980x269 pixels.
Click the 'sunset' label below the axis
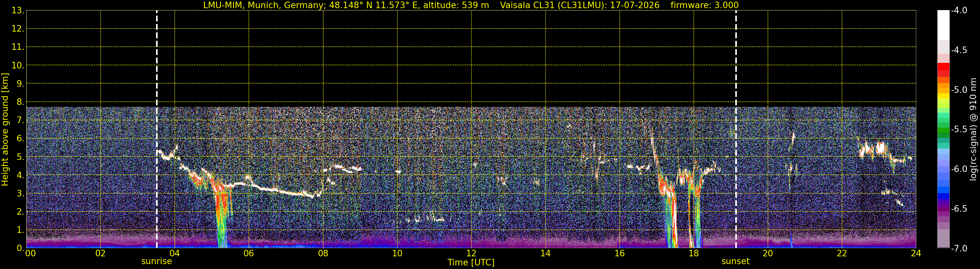click(735, 262)
